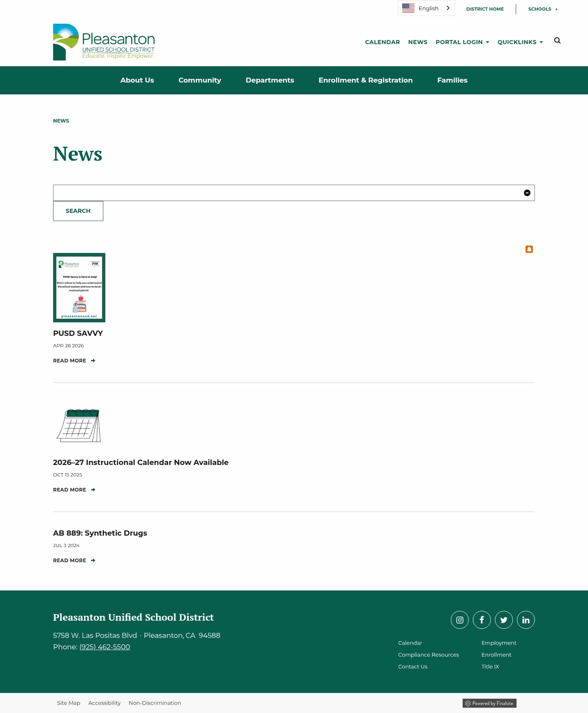Open the header search magnifier icon
Image resolution: width=588 pixels, height=713 pixels.
557,40
